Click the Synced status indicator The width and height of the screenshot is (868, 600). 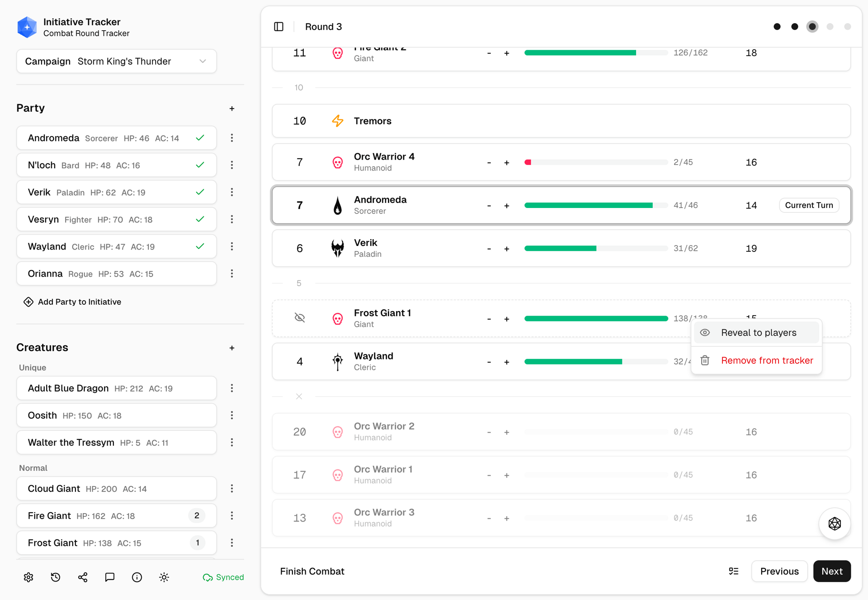[x=223, y=577]
